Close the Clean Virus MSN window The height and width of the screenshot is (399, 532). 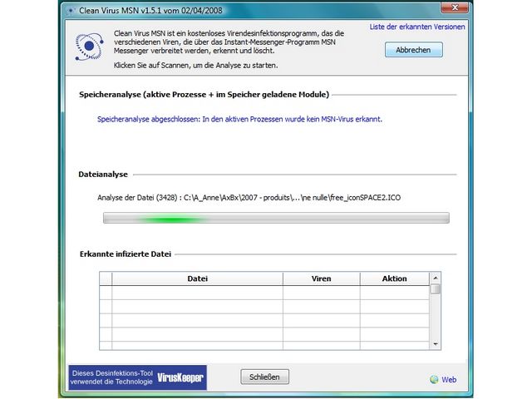pos(455,7)
